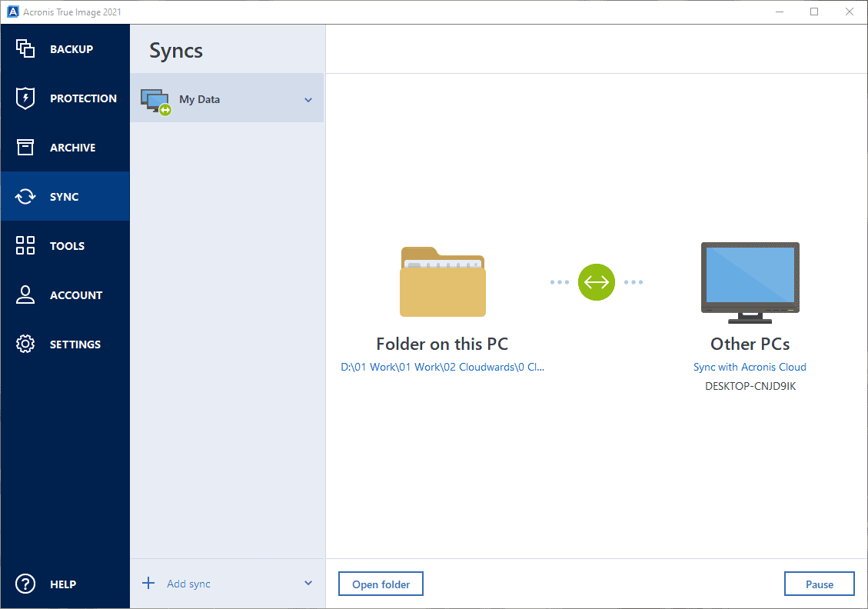The image size is (868, 609).
Task: Click the plus icon beside Add sync
Action: [x=148, y=583]
